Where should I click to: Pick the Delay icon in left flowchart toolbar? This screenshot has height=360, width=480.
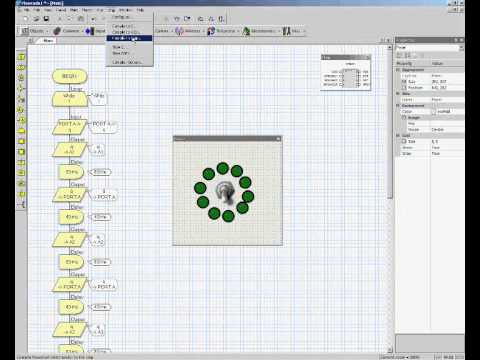click(x=21, y=78)
